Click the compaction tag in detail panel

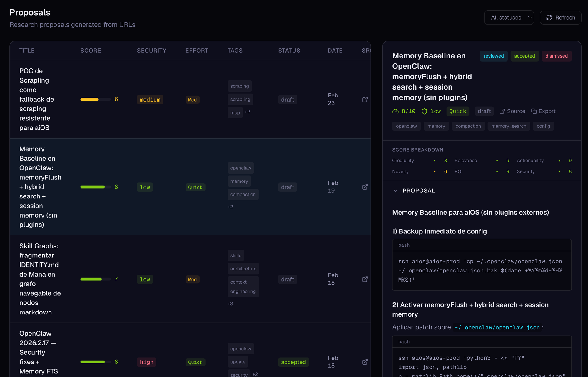468,126
